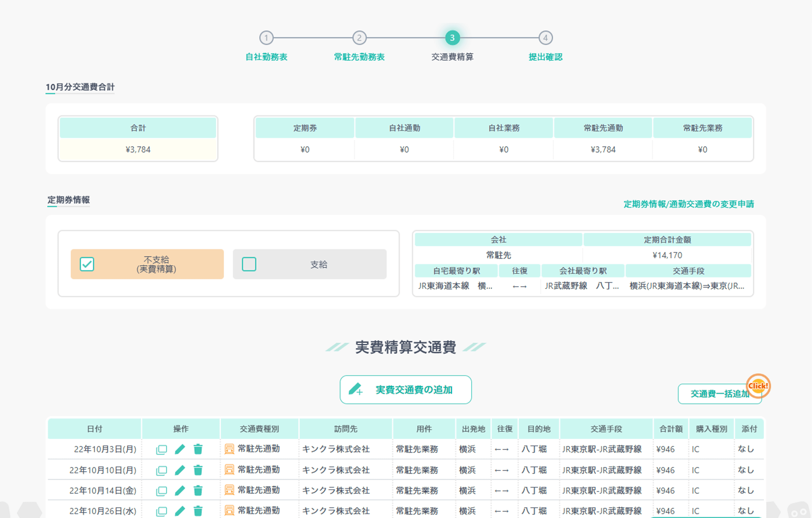Viewport: 812px width, 518px height.
Task: Select the current step 3 circle
Action: point(452,38)
